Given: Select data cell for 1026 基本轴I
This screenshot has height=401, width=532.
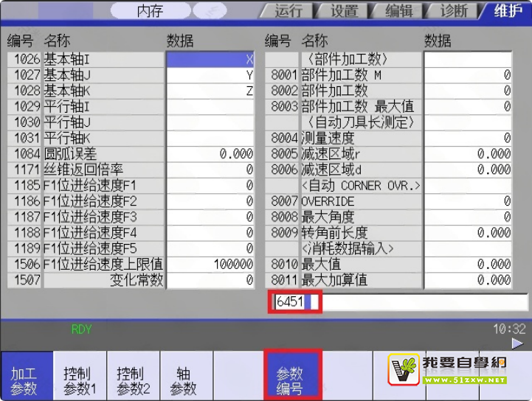Looking at the screenshot, I should (x=210, y=60).
